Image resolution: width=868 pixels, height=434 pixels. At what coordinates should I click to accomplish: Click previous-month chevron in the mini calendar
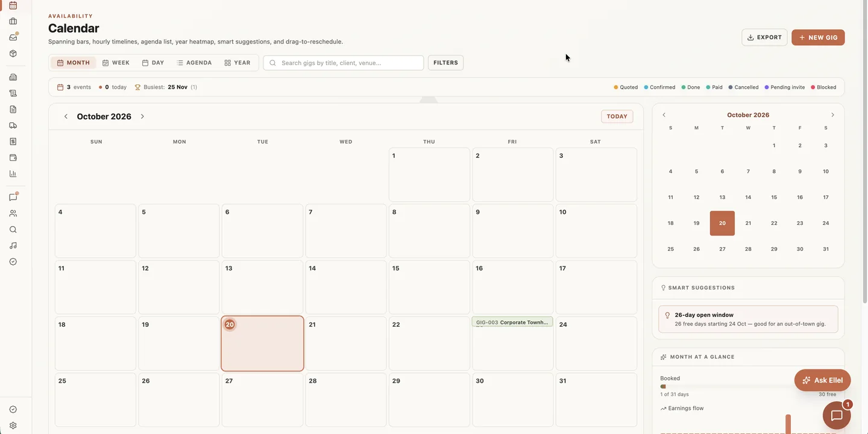(x=664, y=115)
